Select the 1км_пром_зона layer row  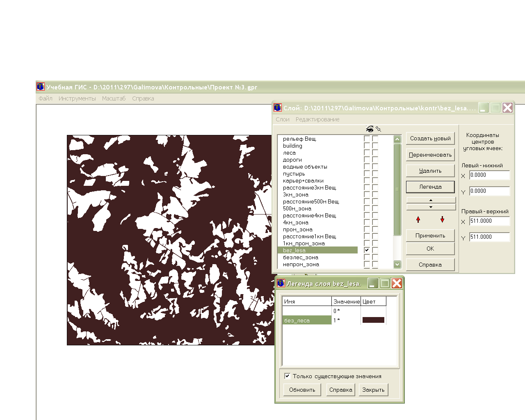318,244
